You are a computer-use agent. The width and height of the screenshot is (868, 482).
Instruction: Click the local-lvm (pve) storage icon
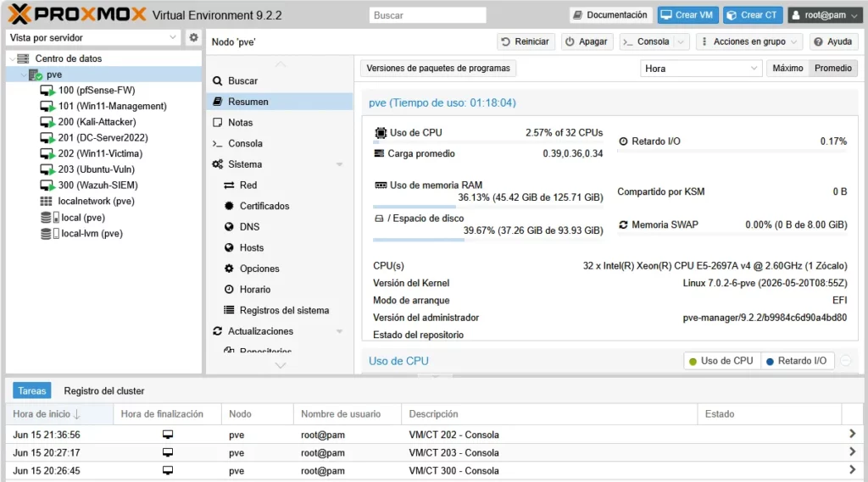(49, 234)
